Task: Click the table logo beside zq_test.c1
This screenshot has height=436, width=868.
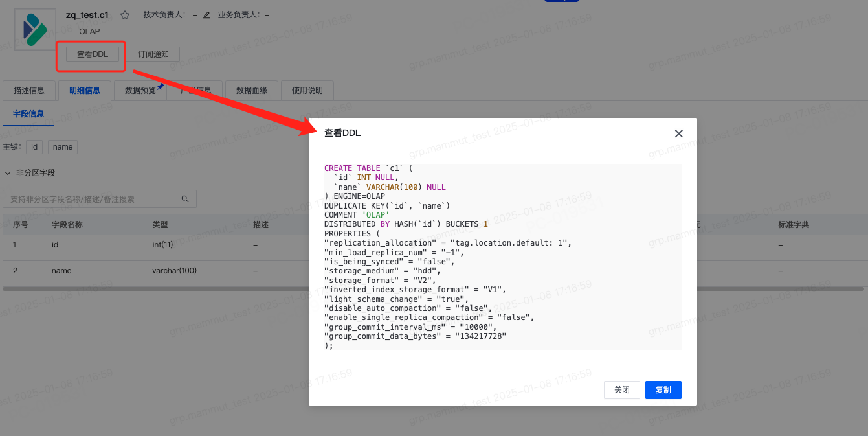Action: click(34, 29)
